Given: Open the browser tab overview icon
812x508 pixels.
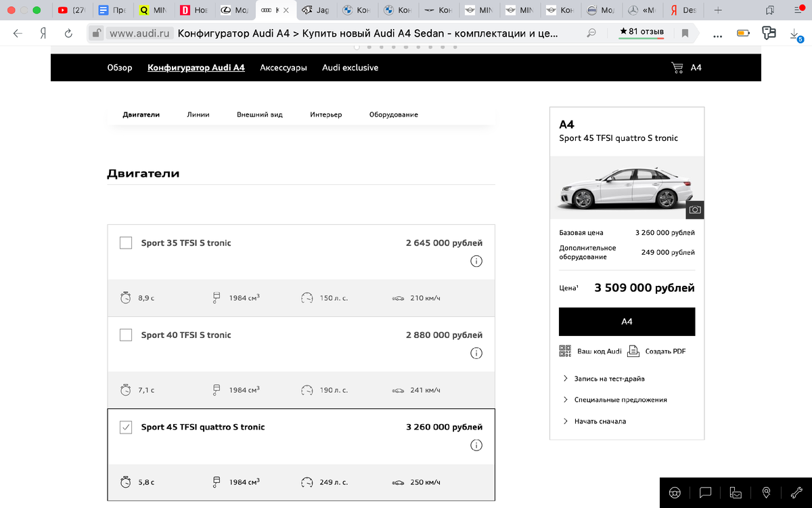Looking at the screenshot, I should [770, 10].
